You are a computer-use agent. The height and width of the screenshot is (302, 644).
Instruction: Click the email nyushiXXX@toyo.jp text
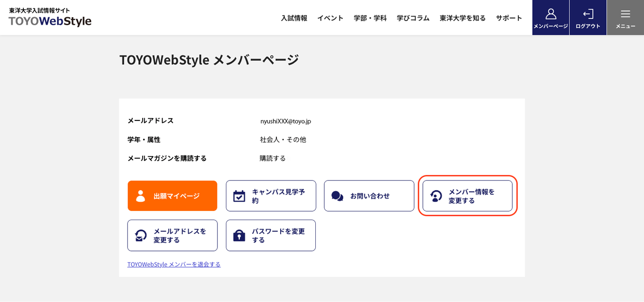285,121
